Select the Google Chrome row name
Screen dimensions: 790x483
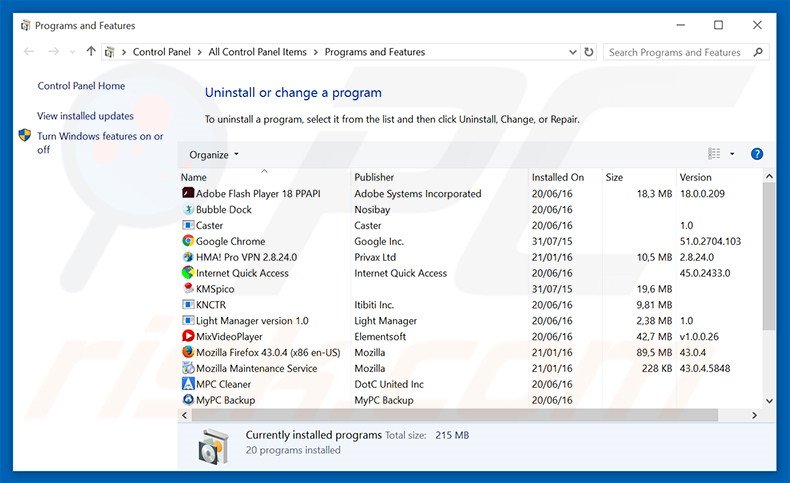click(x=230, y=241)
